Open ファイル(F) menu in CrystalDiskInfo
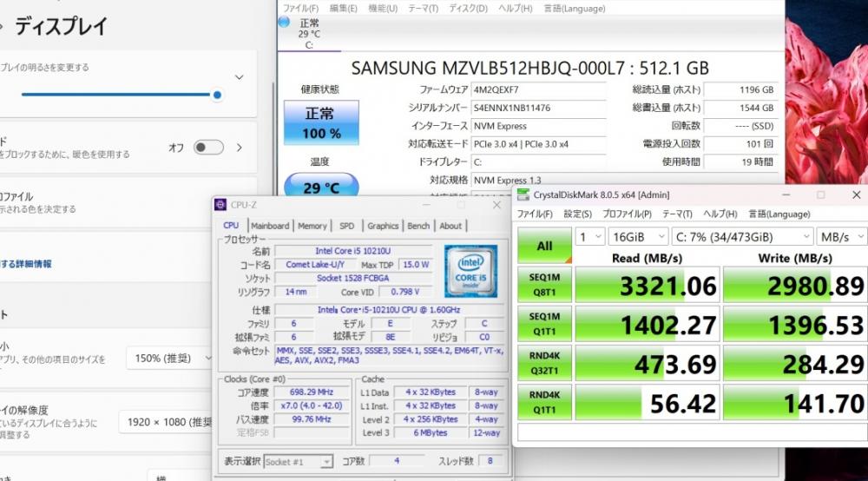Screen dimensions: 868x481 pyautogui.click(x=300, y=9)
